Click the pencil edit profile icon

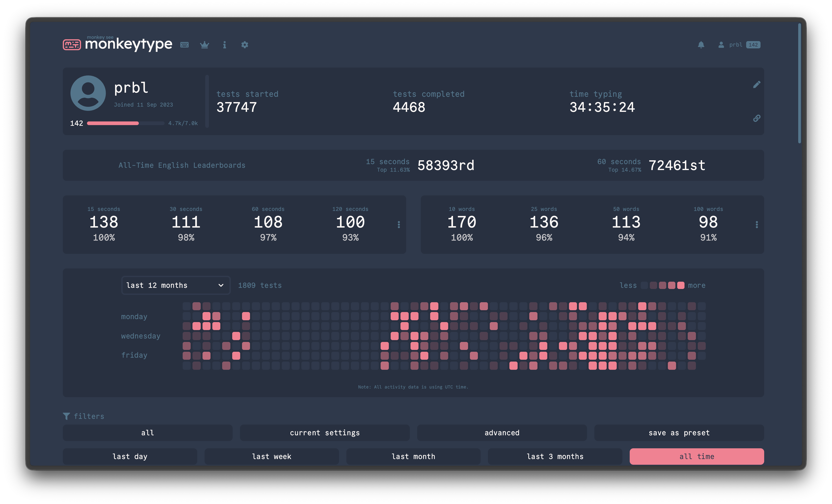coord(757,84)
